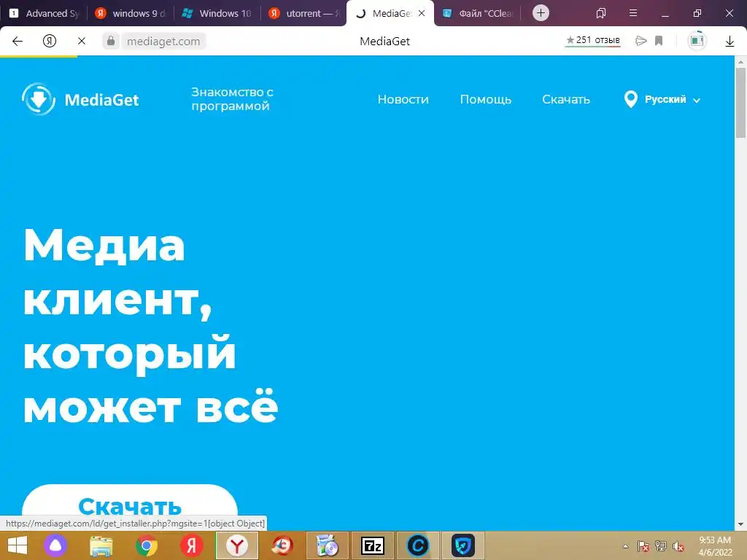Launch the Alice assistant taskbar icon

(55, 545)
